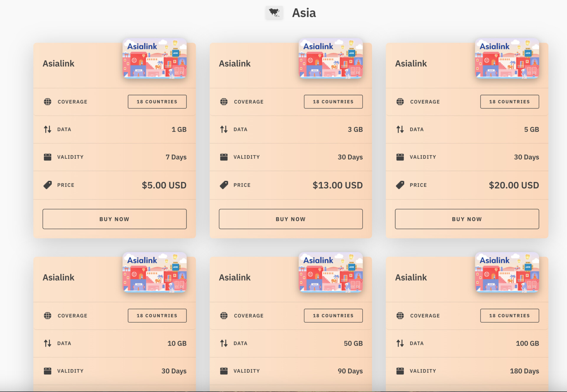Screen dimensions: 567x392
Task: Click the price tag icon beside $5.00 USD
Action: [x=48, y=185]
